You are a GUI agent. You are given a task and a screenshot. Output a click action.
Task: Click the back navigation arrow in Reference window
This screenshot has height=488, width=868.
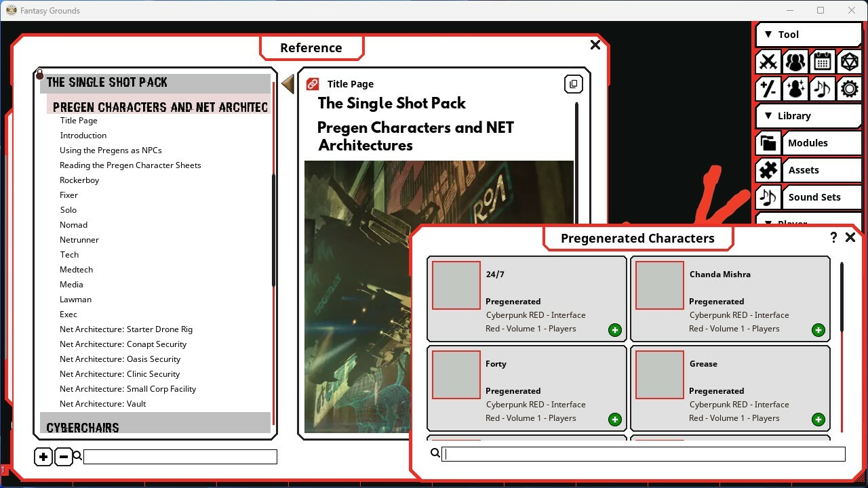click(288, 83)
